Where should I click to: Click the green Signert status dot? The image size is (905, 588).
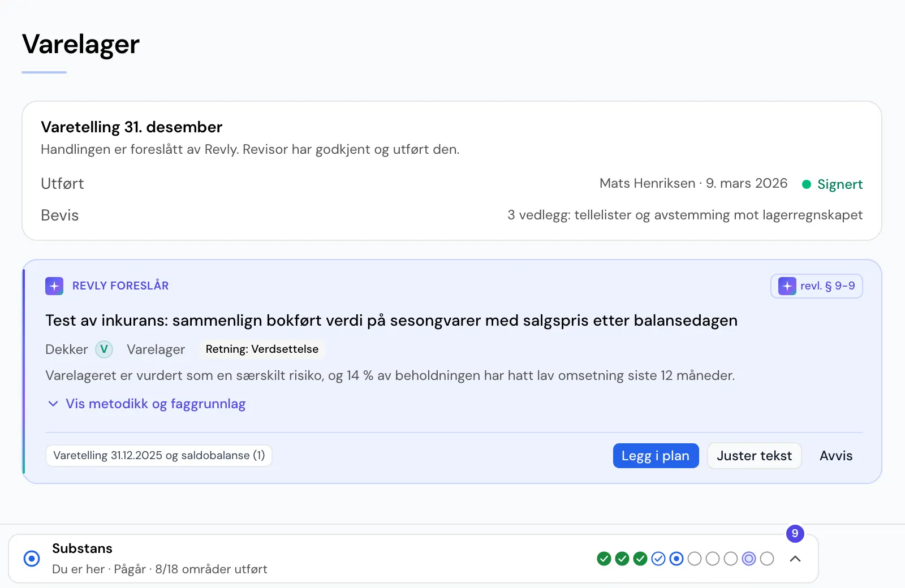point(807,184)
